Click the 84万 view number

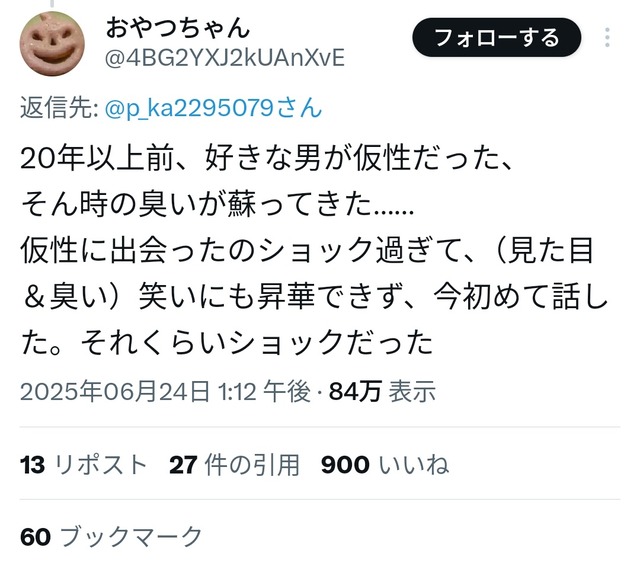(x=356, y=391)
